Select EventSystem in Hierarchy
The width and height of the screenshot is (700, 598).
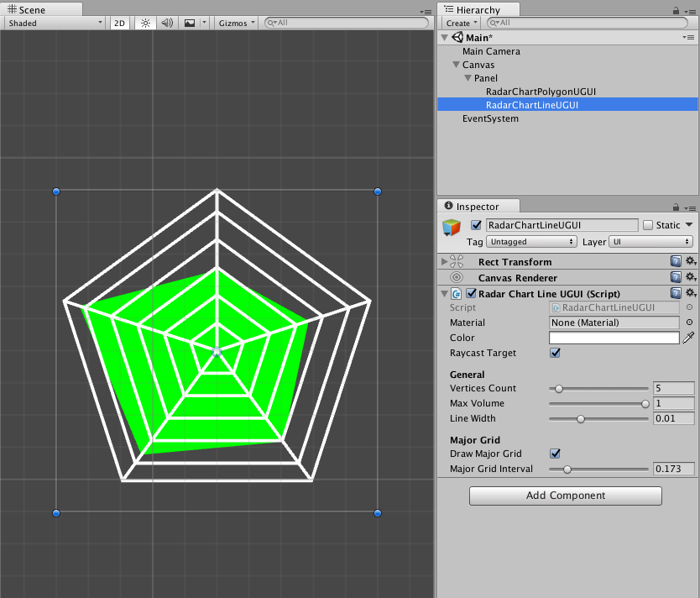point(490,118)
